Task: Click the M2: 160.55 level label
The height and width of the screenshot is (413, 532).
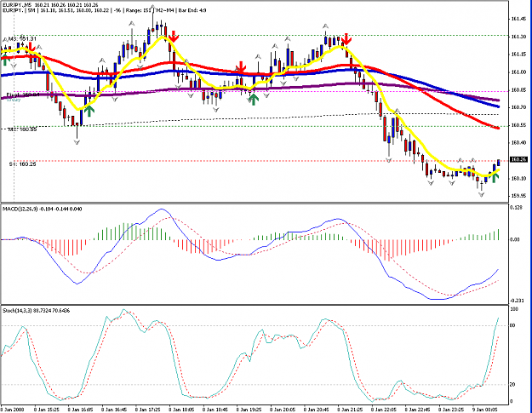Action: [22, 129]
